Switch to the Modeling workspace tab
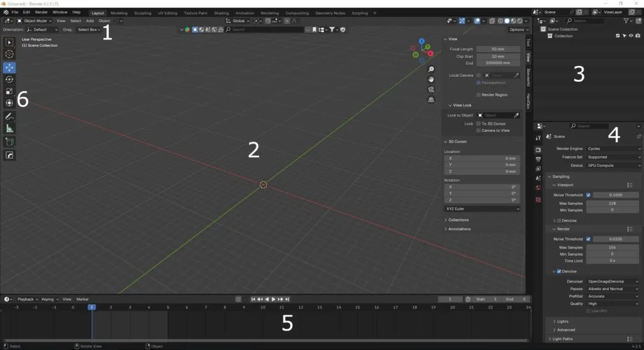 119,13
